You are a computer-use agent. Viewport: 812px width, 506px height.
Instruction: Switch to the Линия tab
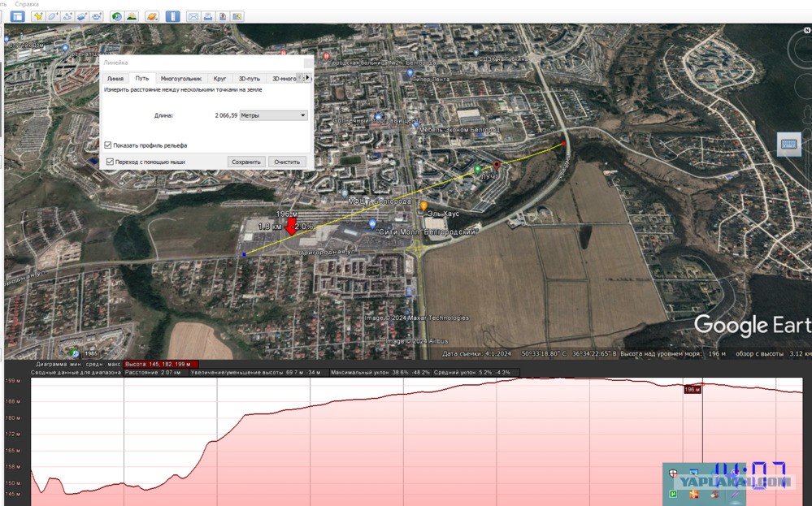[x=115, y=79]
